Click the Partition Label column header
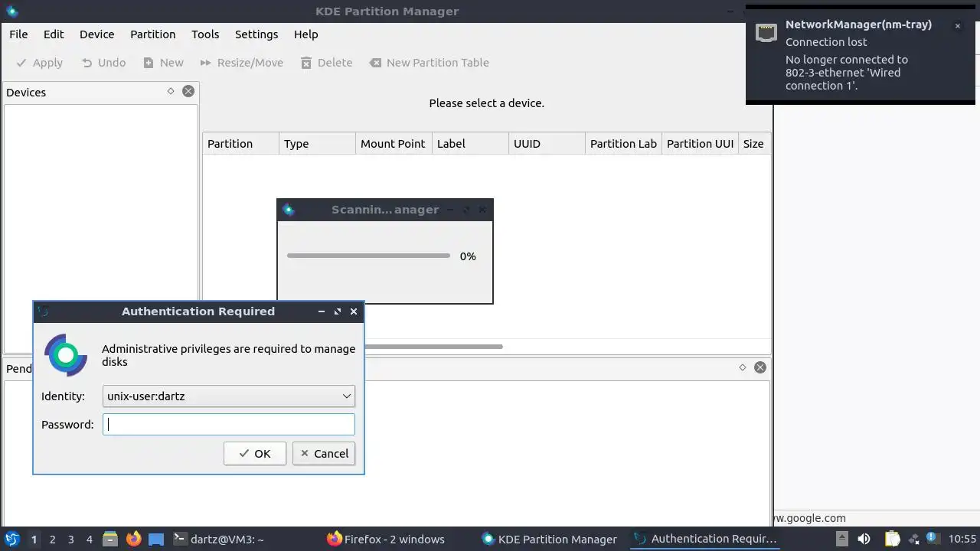 click(x=624, y=144)
